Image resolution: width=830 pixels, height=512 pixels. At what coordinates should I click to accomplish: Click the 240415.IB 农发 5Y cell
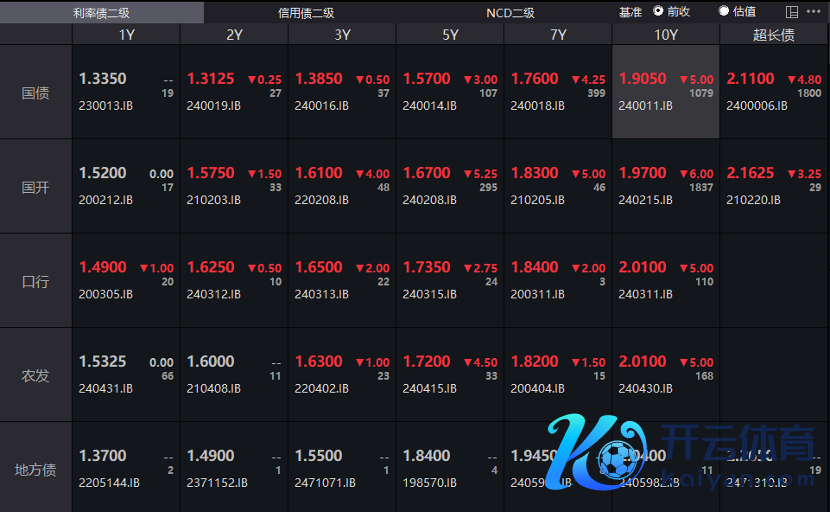click(x=450, y=375)
